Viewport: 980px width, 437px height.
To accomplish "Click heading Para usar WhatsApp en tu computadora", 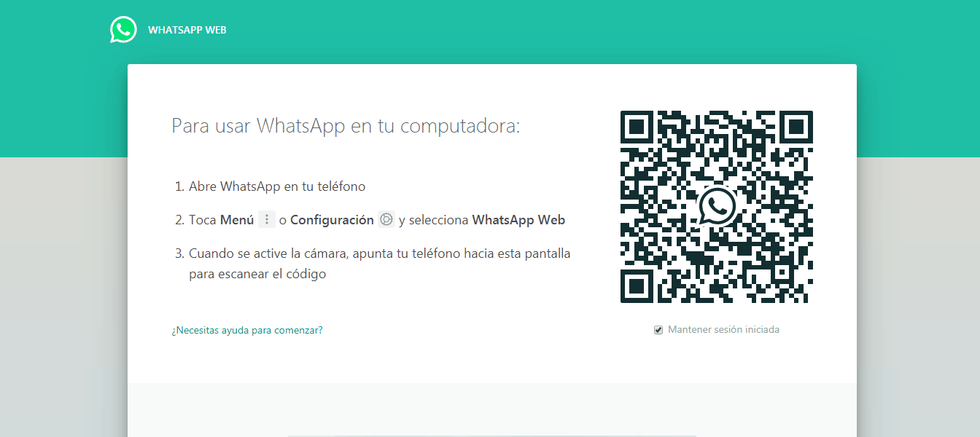I will click(346, 126).
